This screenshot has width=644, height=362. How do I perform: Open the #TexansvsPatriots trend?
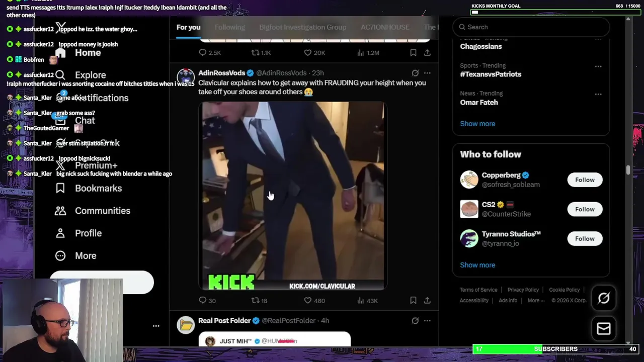click(x=491, y=74)
